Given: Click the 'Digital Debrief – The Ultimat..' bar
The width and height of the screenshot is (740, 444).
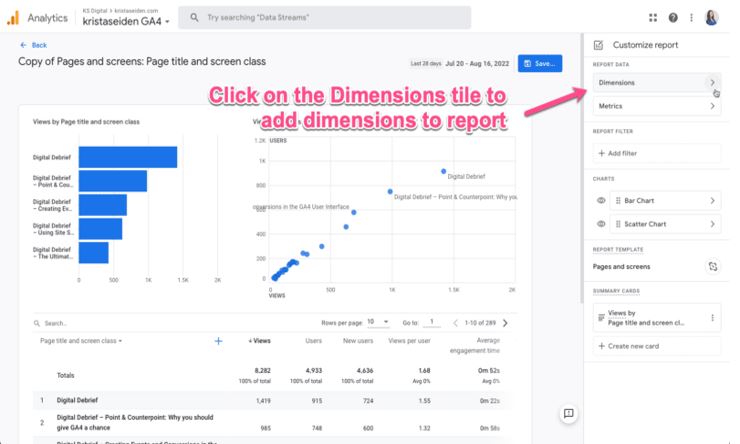Looking at the screenshot, I should tap(93, 253).
